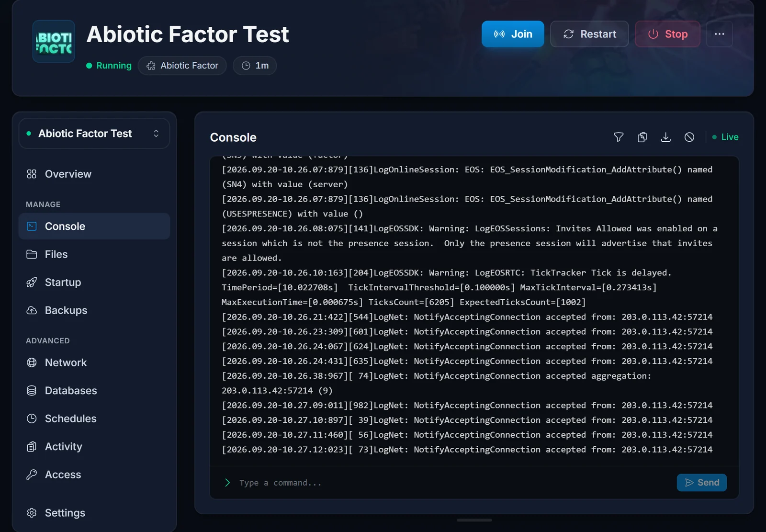Image resolution: width=766 pixels, height=532 pixels.
Task: Stop the running server
Action: click(x=667, y=34)
